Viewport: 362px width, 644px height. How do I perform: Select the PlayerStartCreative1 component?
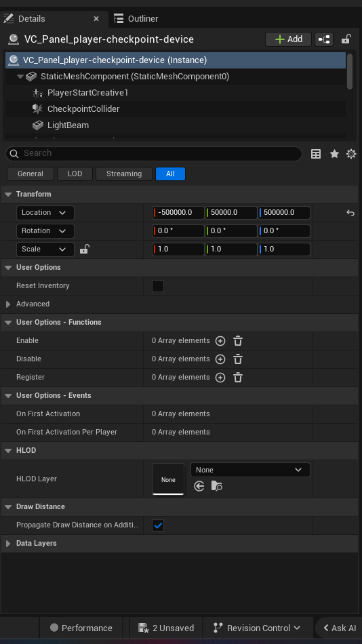87,92
